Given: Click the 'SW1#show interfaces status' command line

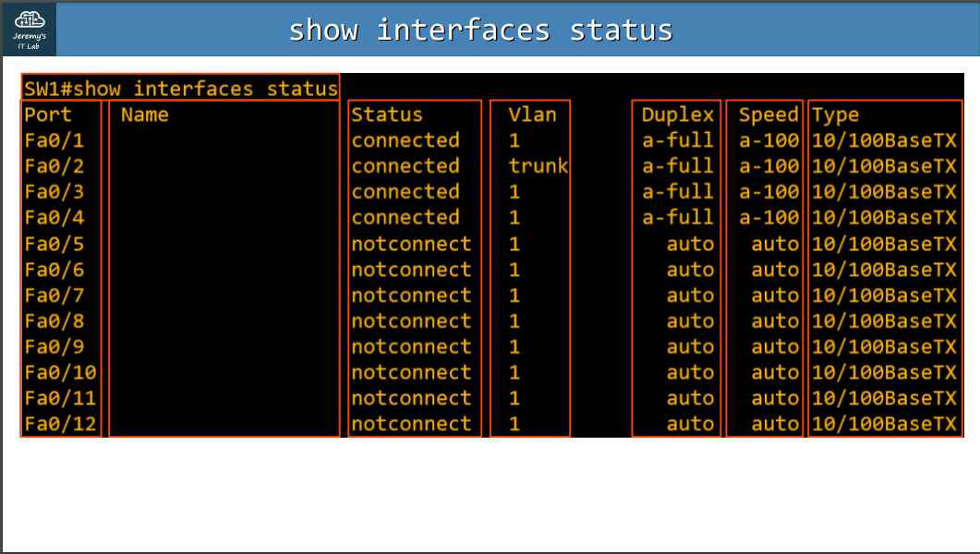Looking at the screenshot, I should click(x=181, y=89).
